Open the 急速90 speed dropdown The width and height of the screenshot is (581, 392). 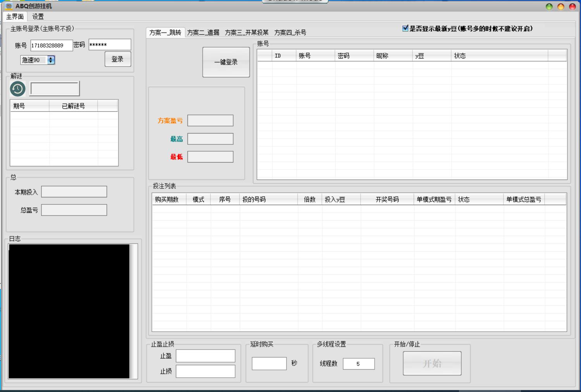51,60
